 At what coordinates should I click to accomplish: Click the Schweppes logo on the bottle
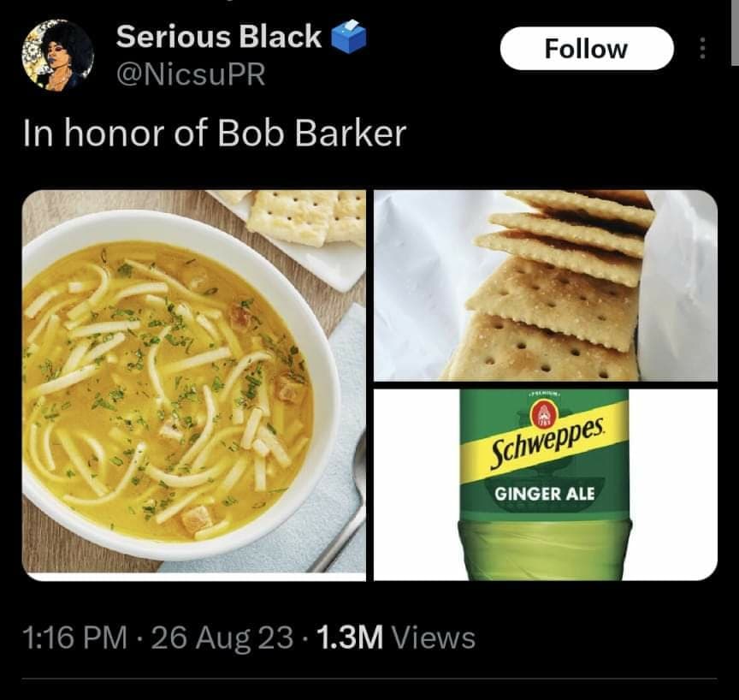tap(547, 444)
